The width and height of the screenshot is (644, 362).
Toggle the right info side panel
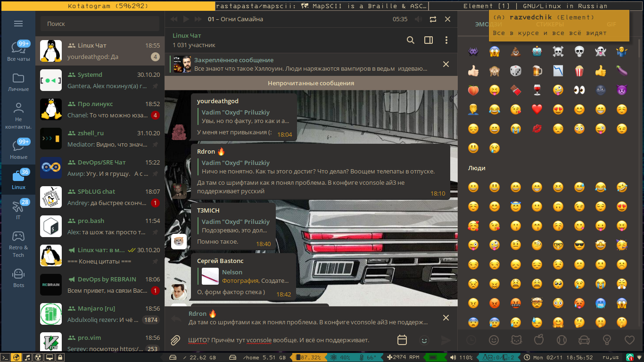click(429, 40)
